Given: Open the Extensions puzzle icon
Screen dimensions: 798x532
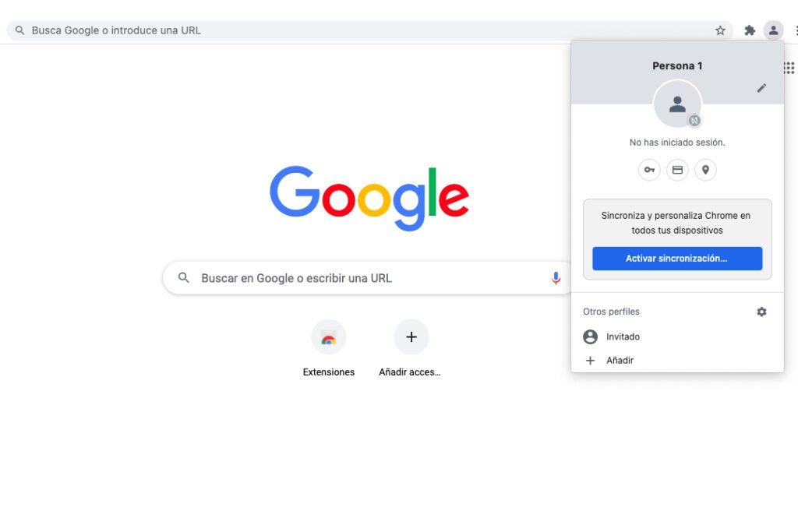Looking at the screenshot, I should click(749, 30).
